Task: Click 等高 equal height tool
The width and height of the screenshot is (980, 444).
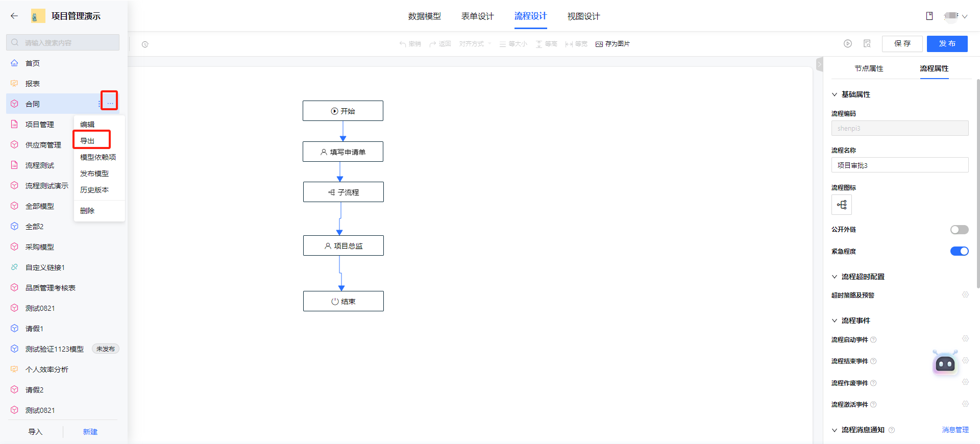Action: pos(546,44)
